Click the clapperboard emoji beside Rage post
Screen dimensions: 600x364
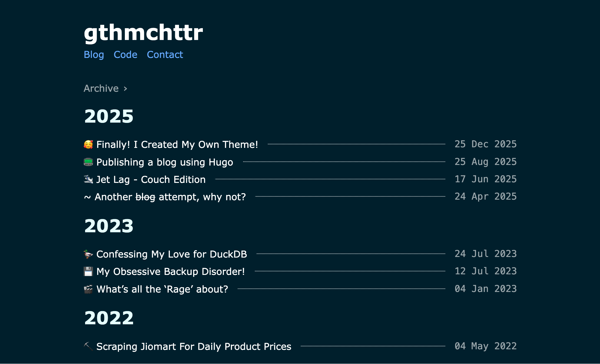(x=88, y=289)
